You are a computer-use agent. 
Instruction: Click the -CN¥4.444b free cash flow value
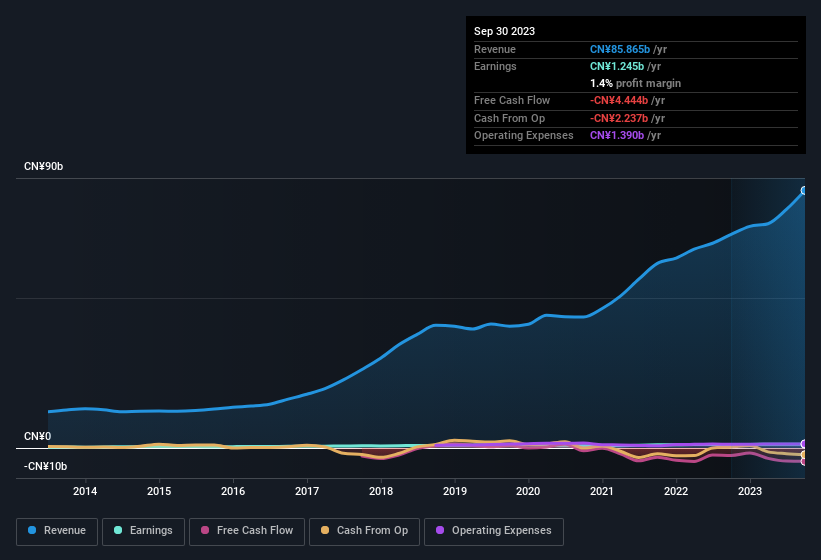(619, 100)
